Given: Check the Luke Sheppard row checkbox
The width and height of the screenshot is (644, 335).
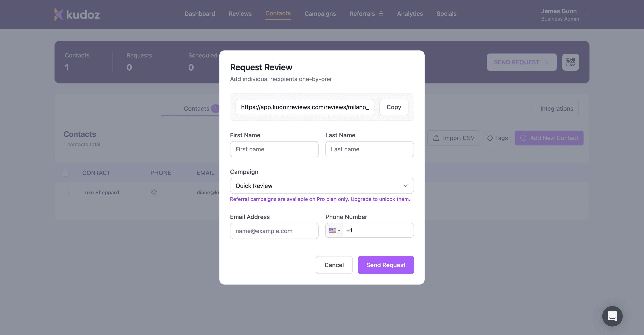Looking at the screenshot, I should [65, 193].
